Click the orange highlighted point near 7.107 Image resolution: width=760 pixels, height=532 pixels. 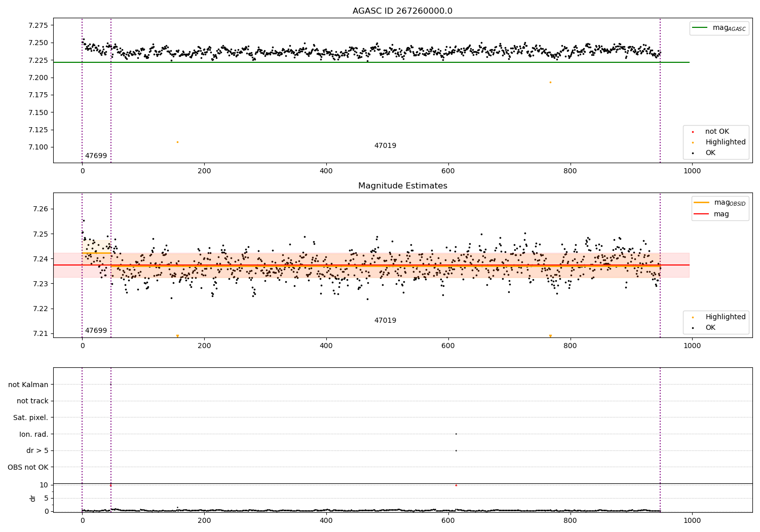[x=177, y=142]
